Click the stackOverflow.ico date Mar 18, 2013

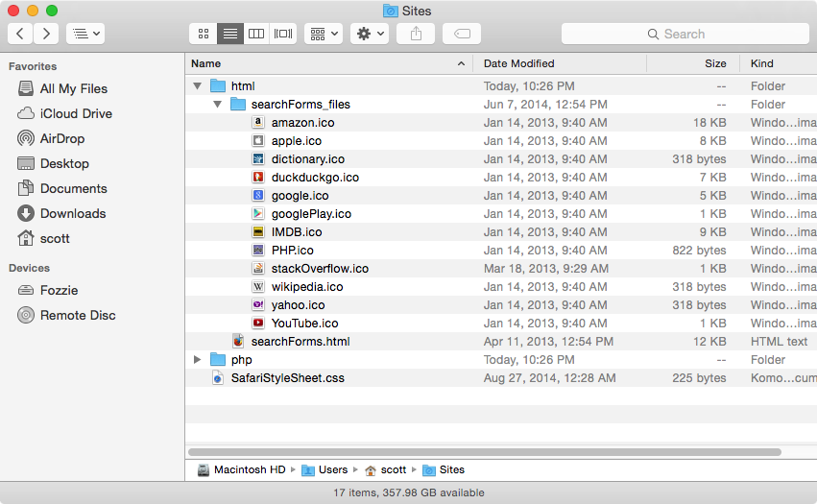(x=546, y=269)
